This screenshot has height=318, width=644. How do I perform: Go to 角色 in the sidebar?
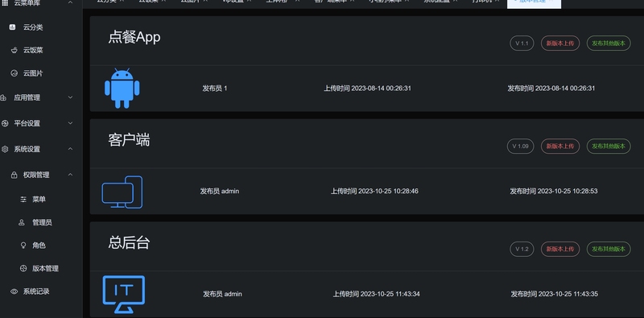[x=39, y=246]
